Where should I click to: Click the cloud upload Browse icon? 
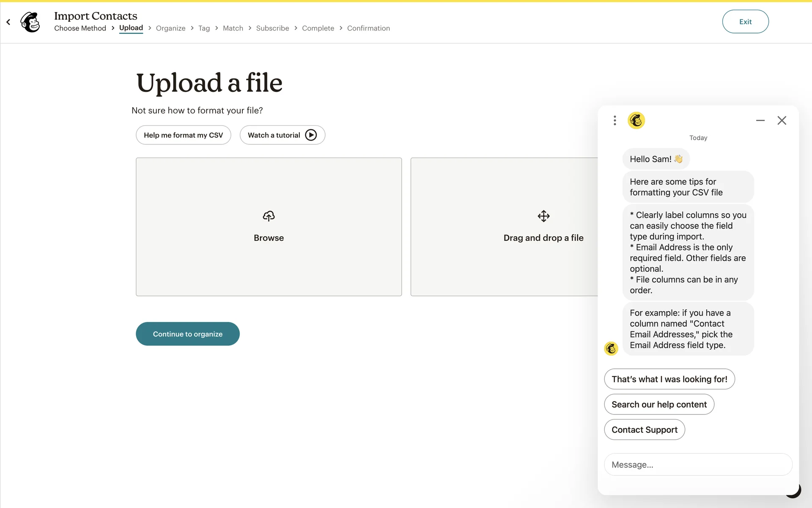(269, 216)
